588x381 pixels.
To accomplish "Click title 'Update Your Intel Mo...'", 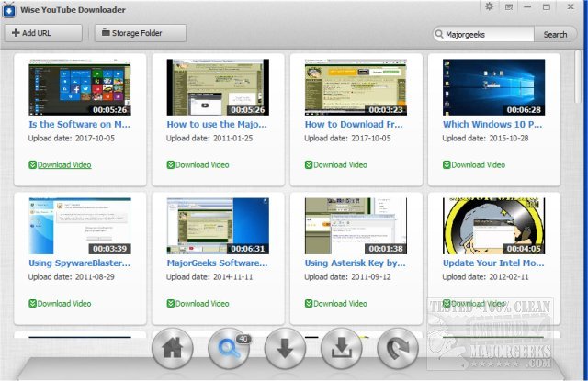I will point(493,263).
